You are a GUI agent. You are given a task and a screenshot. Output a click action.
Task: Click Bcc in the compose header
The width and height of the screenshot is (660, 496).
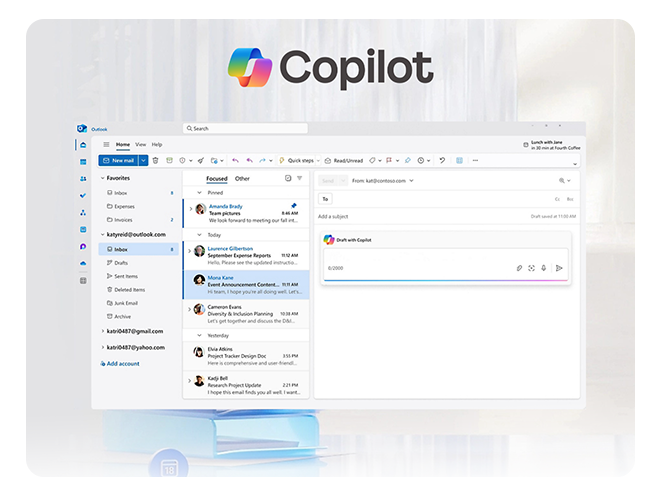(x=570, y=199)
